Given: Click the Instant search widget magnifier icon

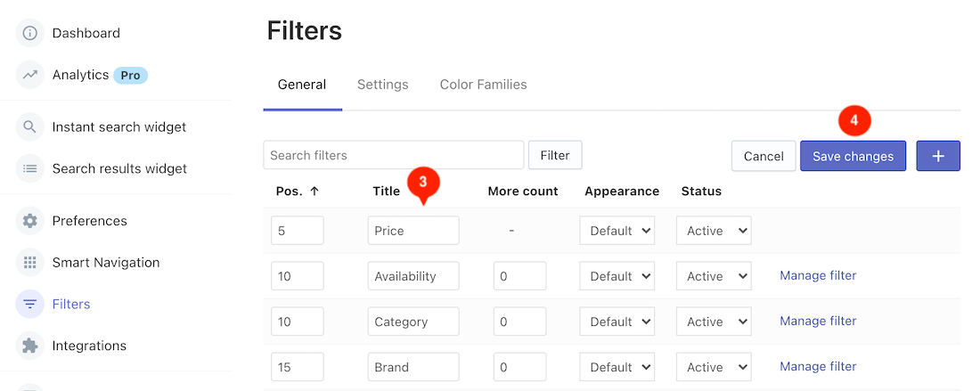Looking at the screenshot, I should point(30,126).
